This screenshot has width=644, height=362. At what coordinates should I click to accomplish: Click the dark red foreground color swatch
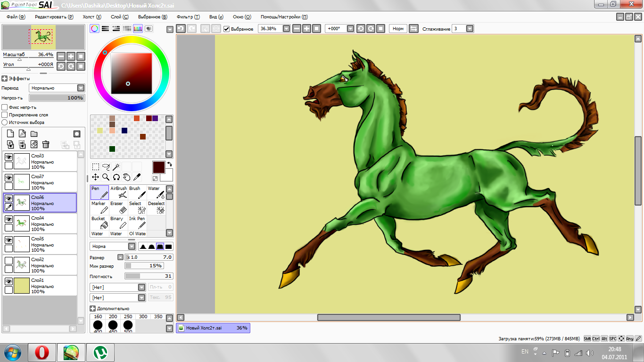point(158,167)
